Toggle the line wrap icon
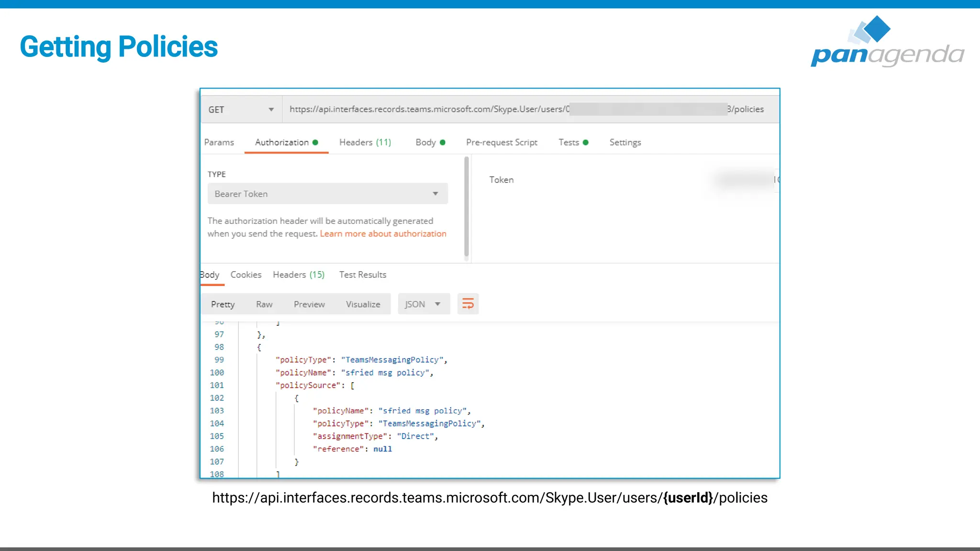Screen dimensions: 980x551 pyautogui.click(x=468, y=304)
